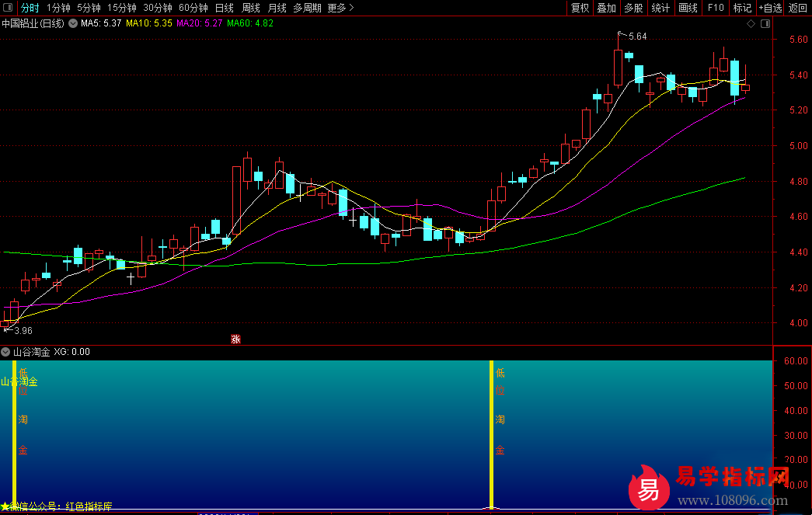Click the 5.20 price axis label
Image resolution: width=812 pixels, height=515 pixels.
[799, 110]
